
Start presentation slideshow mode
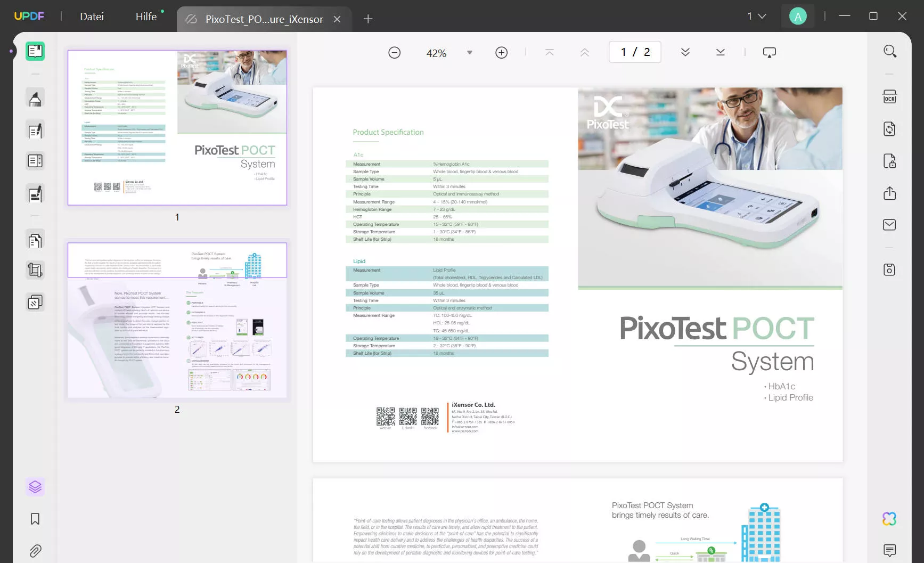[770, 52]
